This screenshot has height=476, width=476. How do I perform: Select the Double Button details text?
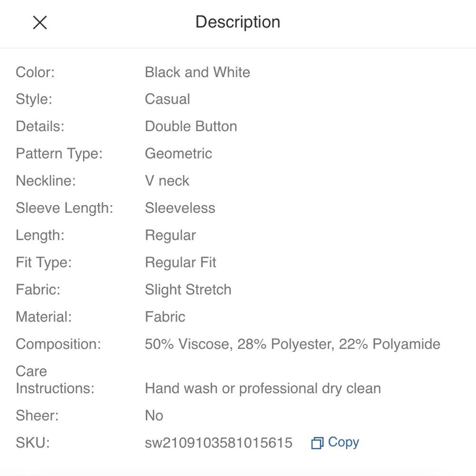190,126
